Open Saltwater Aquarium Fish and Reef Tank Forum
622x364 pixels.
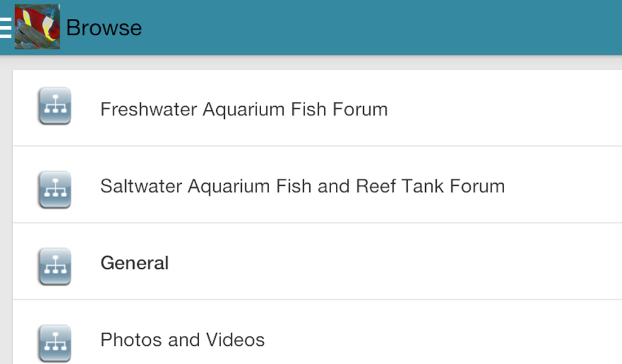(302, 186)
